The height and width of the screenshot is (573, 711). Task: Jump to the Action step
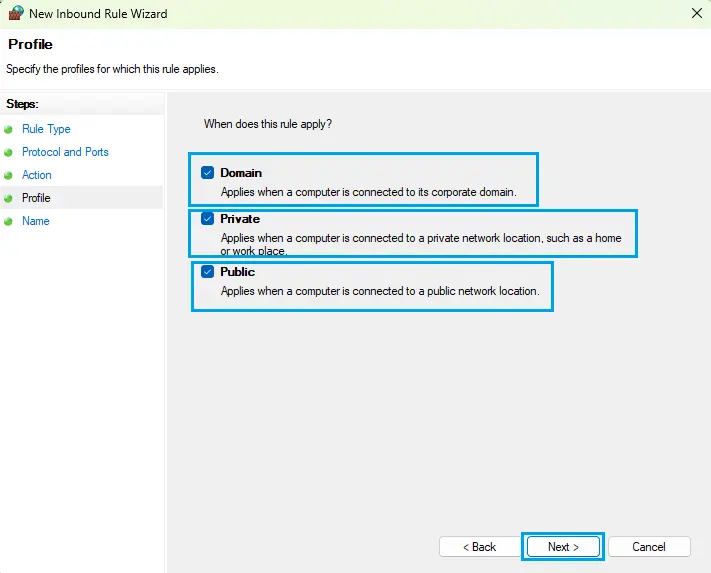(37, 175)
